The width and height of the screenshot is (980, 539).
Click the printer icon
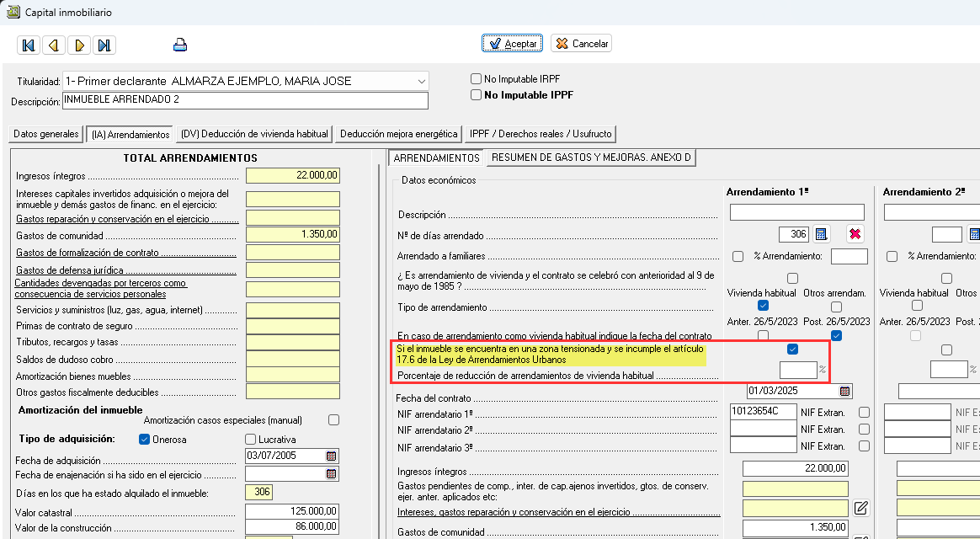[179, 45]
